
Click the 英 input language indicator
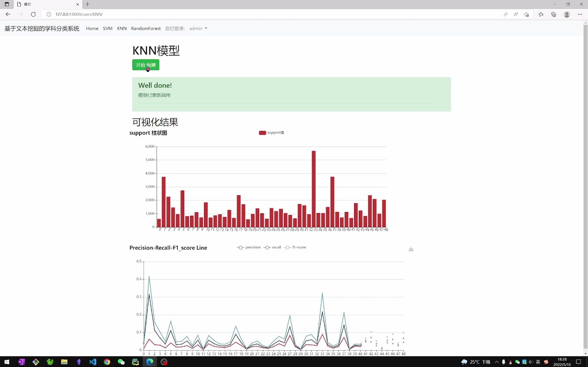click(538, 362)
